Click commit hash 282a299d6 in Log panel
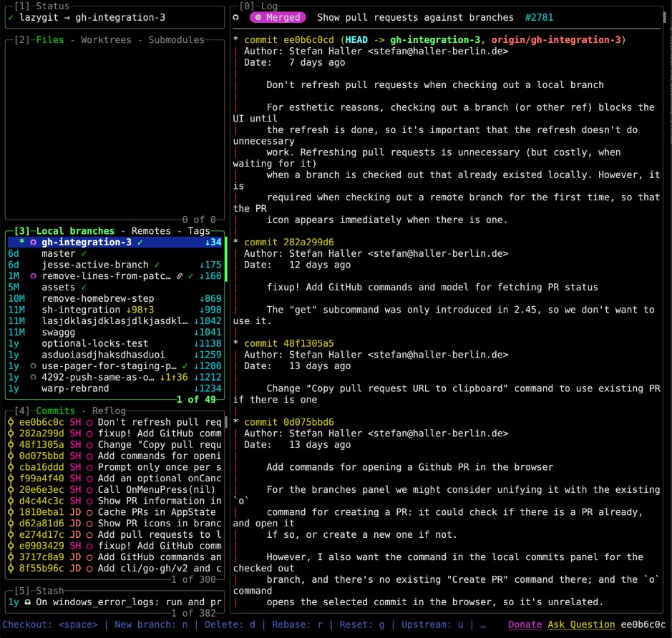The height and width of the screenshot is (638, 672). pyautogui.click(x=308, y=242)
